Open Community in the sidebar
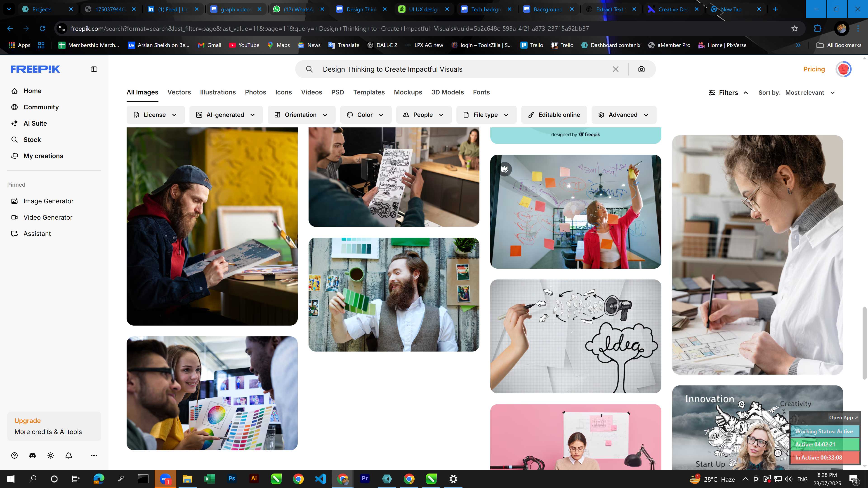Image resolution: width=868 pixels, height=488 pixels. 41,107
